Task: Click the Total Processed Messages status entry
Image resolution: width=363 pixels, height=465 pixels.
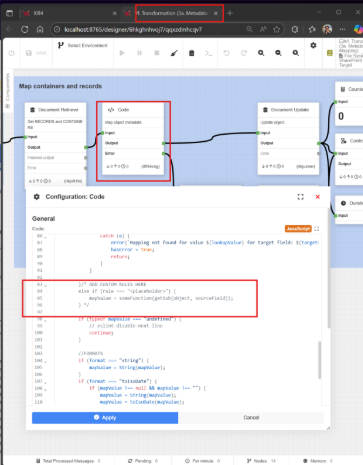Action: (68, 461)
